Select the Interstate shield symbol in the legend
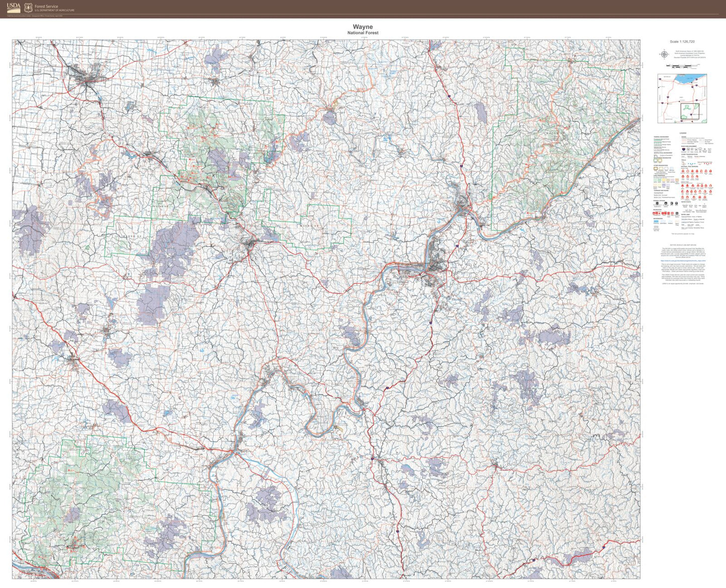 (x=684, y=149)
